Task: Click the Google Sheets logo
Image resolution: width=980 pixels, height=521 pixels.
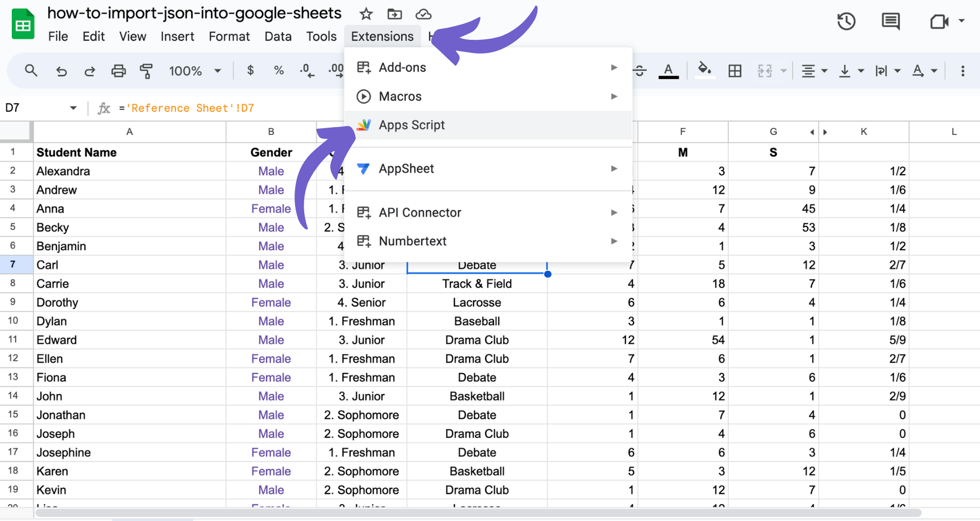Action: click(23, 23)
